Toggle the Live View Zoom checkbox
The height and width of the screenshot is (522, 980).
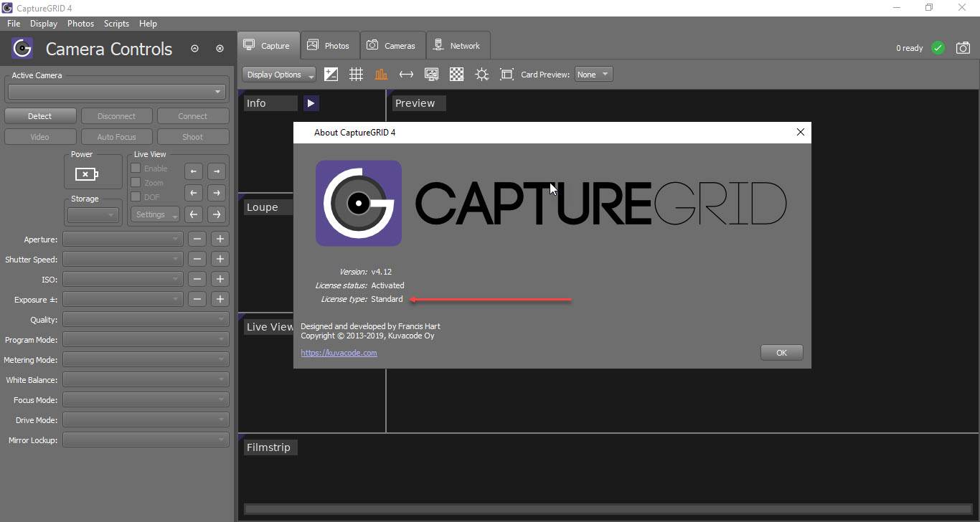136,182
